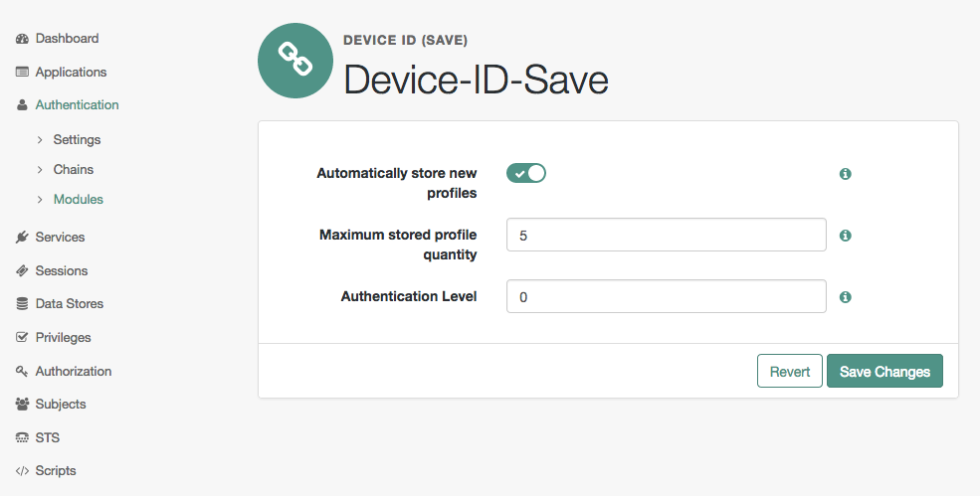This screenshot has height=496, width=980.
Task: Click the Scripts code icon
Action: pos(22,471)
